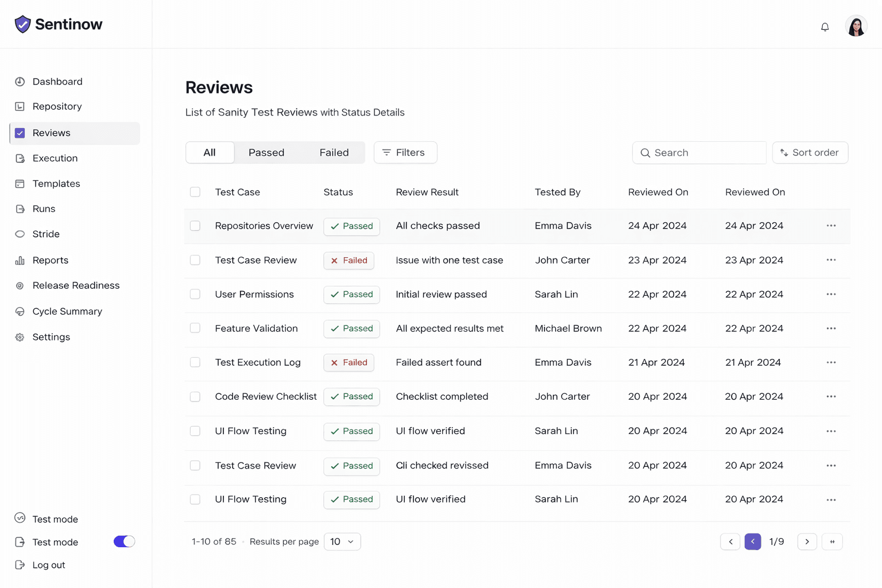Switch to the Failed tab
Viewport: 882px width, 588px height.
tap(334, 152)
